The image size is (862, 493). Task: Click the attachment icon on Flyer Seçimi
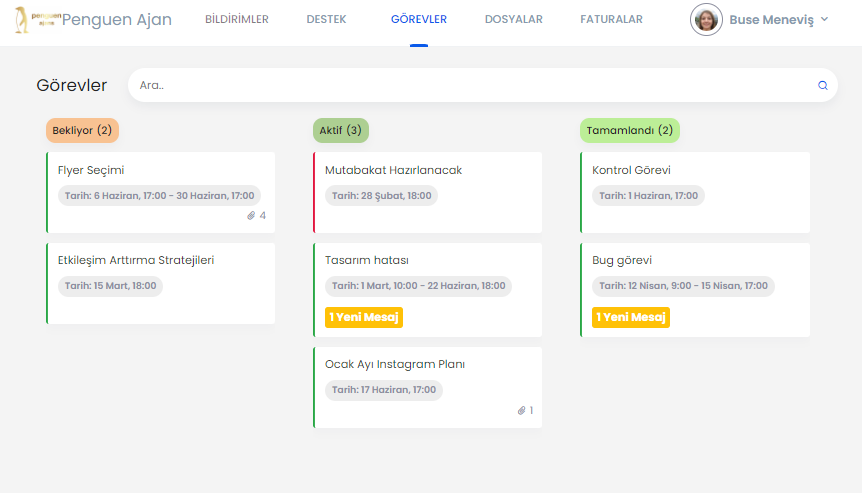click(x=252, y=215)
